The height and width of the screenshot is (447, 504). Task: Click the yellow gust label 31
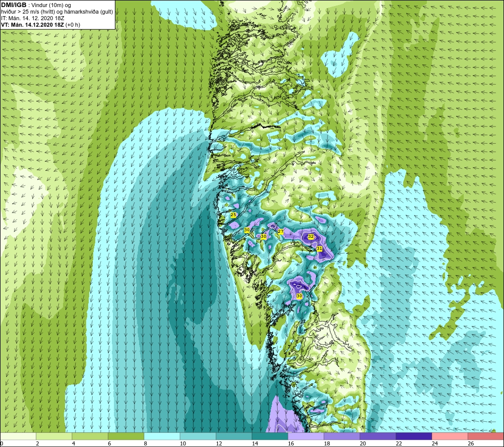tap(319, 248)
